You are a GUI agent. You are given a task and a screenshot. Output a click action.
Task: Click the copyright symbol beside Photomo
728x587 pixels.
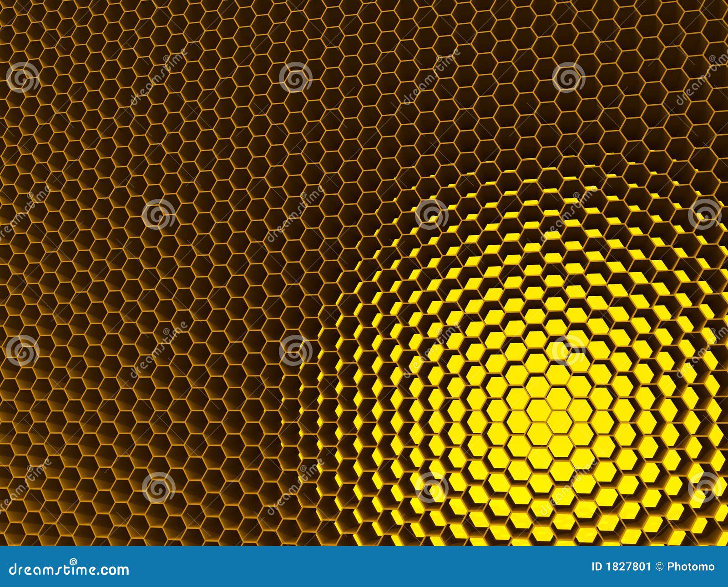point(660,567)
